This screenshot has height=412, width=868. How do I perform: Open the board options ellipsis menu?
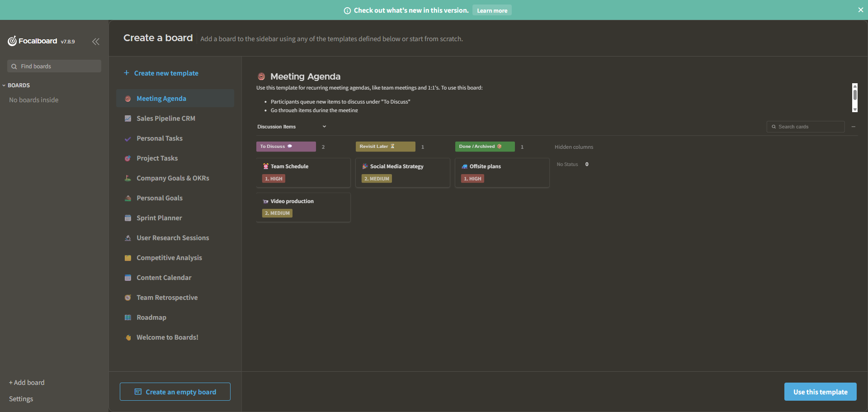point(854,127)
